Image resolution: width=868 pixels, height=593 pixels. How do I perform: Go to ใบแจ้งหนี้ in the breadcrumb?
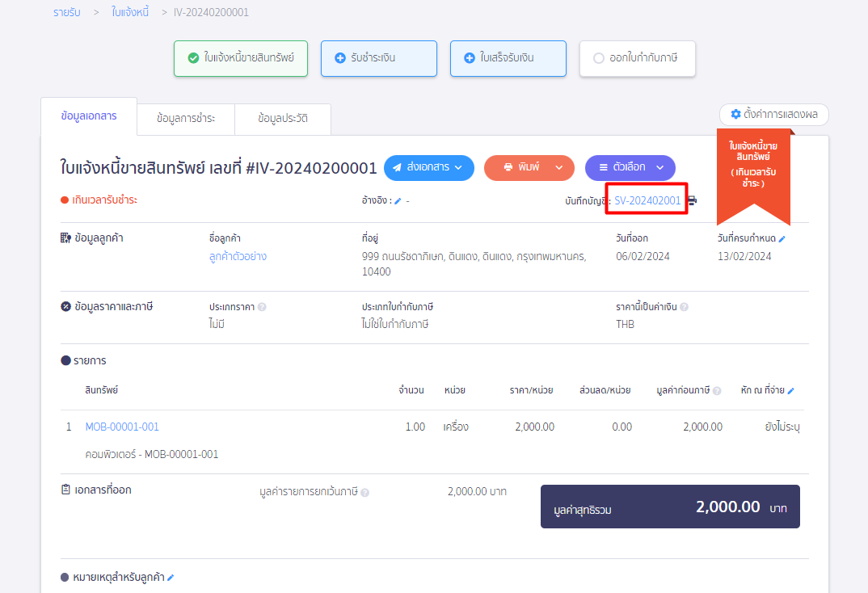pyautogui.click(x=130, y=12)
